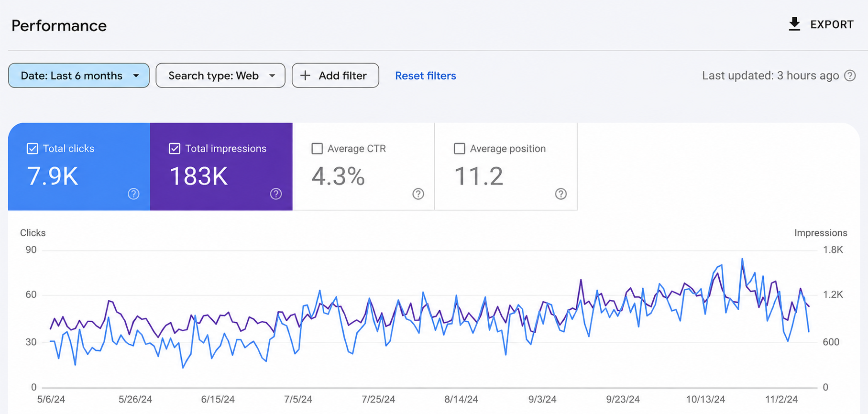Screen dimensions: 868x414
Task: Enable the Average position checkbox
Action: [x=460, y=149]
